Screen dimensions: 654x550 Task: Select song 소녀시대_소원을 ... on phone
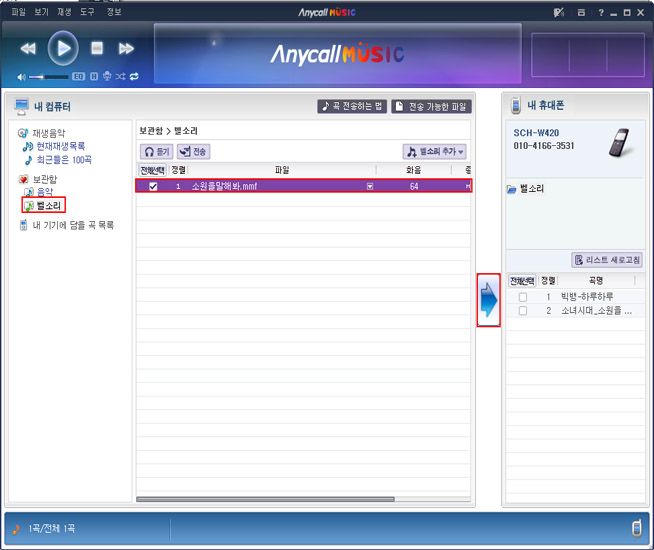coord(596,310)
